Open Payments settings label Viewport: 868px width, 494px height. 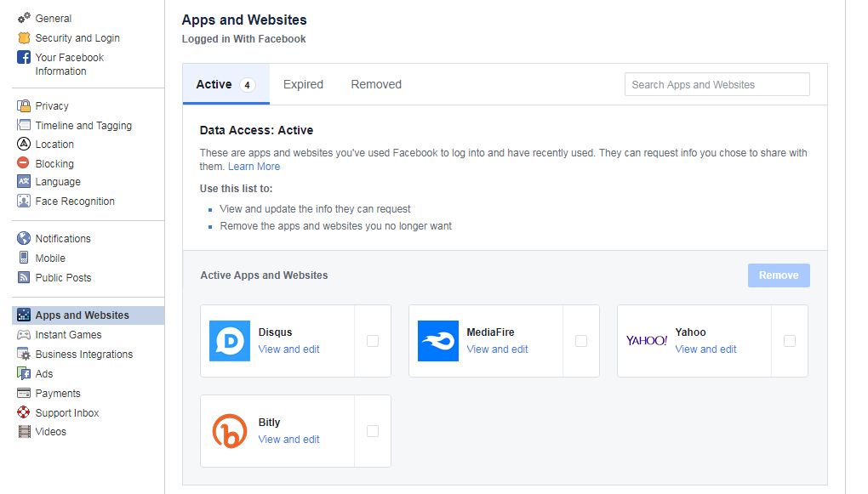coord(58,394)
